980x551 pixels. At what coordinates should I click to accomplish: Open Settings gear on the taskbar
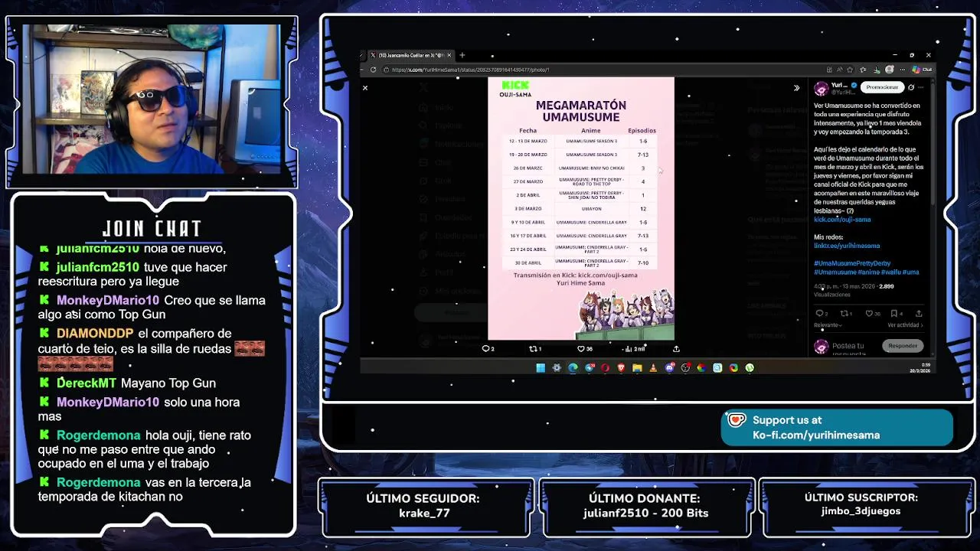pyautogui.click(x=557, y=368)
